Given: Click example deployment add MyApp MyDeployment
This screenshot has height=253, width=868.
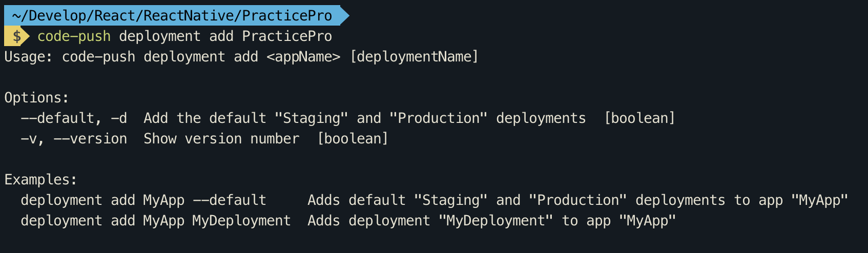Looking at the screenshot, I should [156, 221].
